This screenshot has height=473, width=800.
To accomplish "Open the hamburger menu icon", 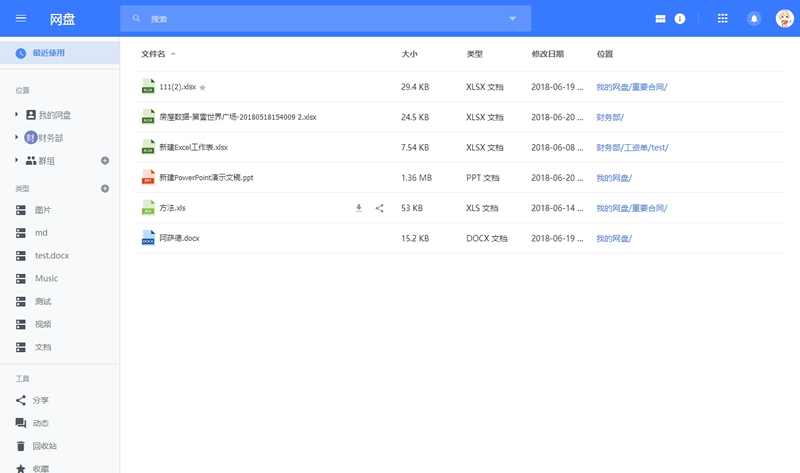I will [x=21, y=19].
